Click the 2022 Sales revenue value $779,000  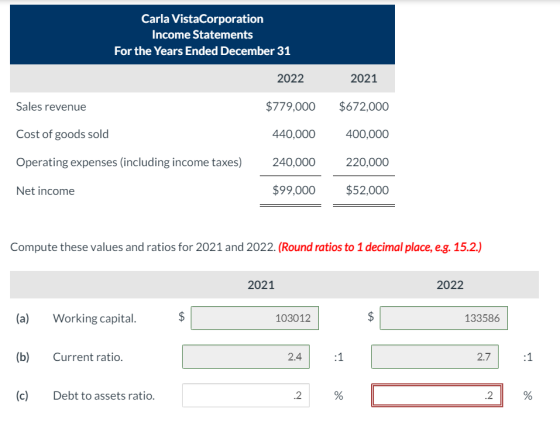click(x=290, y=106)
